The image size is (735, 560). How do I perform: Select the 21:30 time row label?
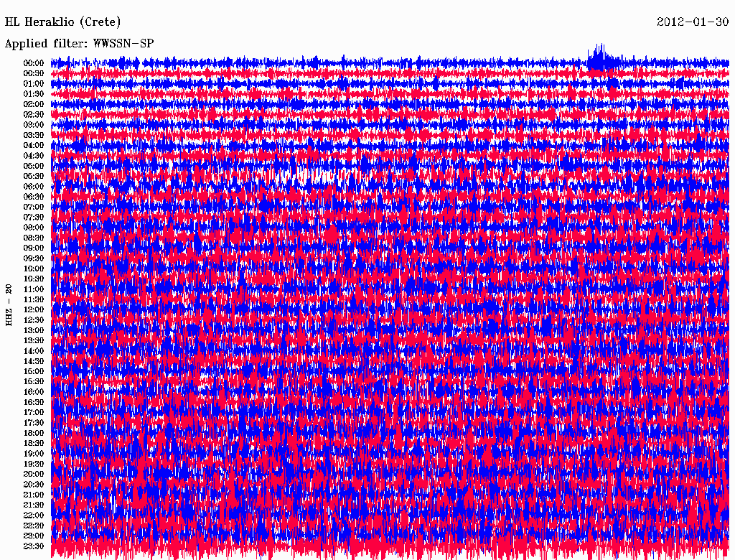[x=34, y=505]
